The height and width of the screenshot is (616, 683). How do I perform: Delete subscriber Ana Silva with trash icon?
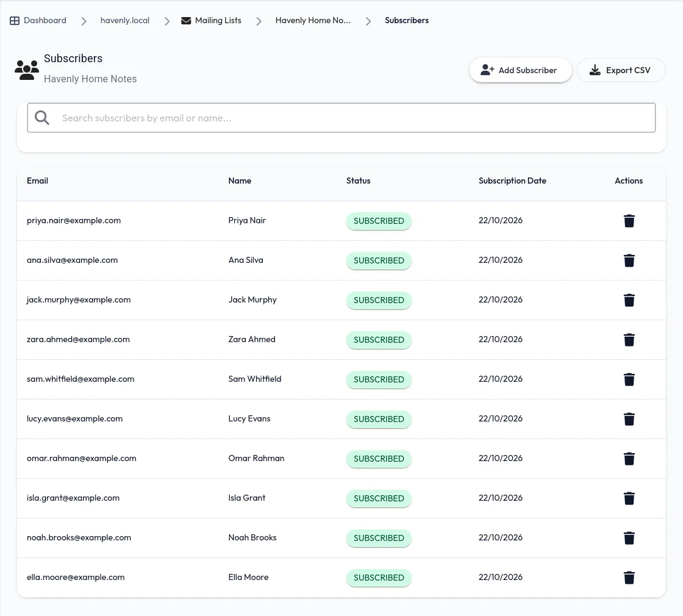629,260
